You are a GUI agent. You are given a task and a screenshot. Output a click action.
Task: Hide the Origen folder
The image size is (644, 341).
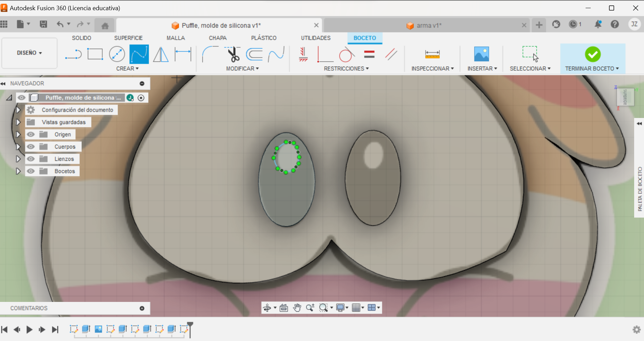[31, 134]
